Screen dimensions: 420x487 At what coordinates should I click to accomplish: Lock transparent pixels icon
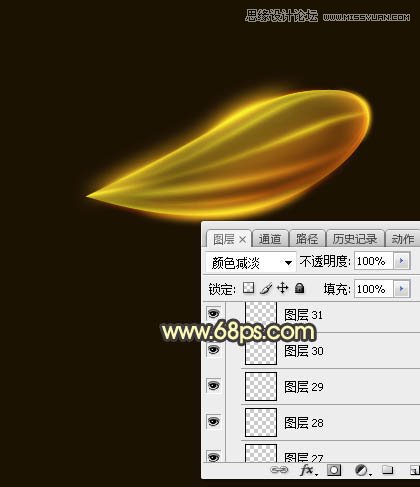248,288
